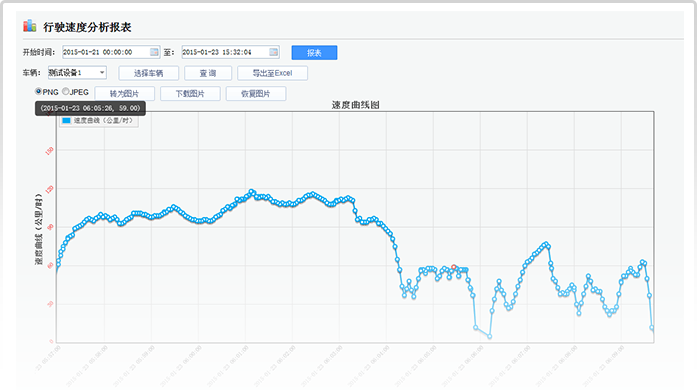This screenshot has width=700, height=390.
Task: Open the start time calendar picker icon
Action: pos(154,52)
